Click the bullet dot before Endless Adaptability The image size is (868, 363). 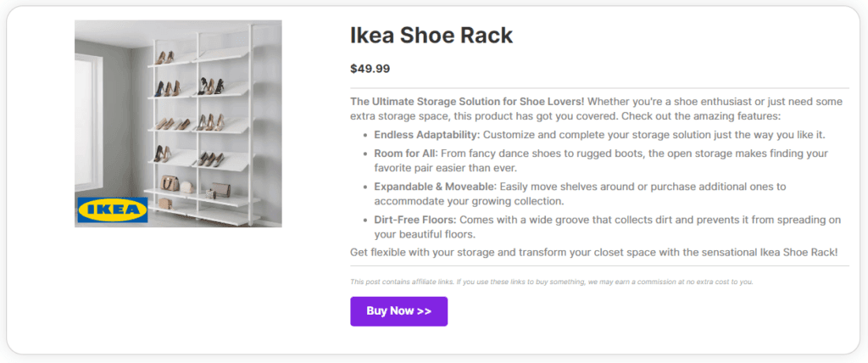click(x=364, y=135)
